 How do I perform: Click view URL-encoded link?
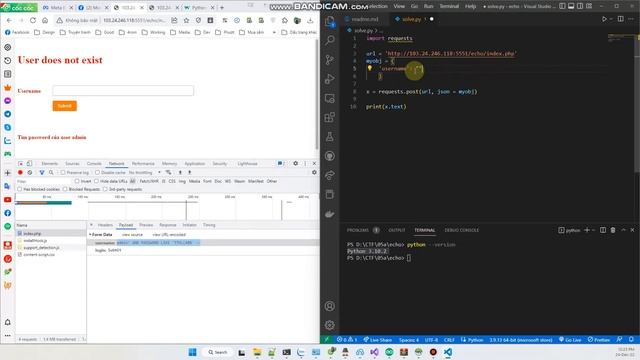(x=169, y=235)
